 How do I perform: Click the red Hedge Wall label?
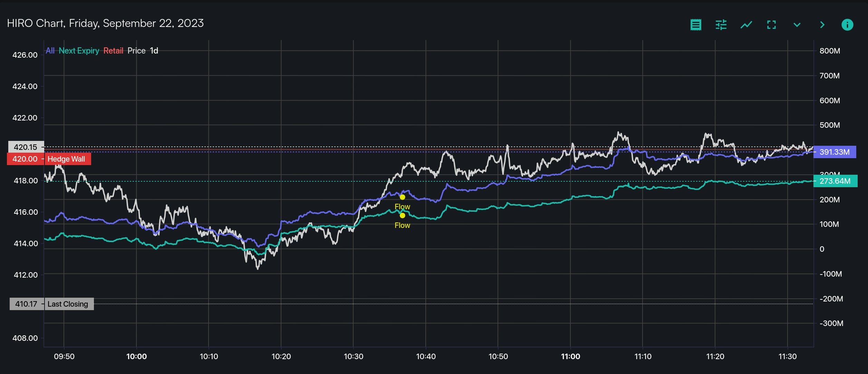tap(66, 159)
